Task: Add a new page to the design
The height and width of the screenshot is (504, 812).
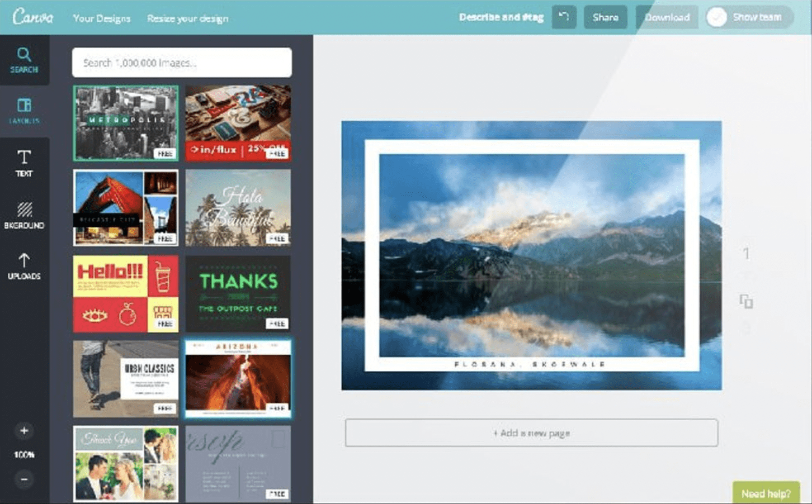Action: pyautogui.click(x=531, y=432)
